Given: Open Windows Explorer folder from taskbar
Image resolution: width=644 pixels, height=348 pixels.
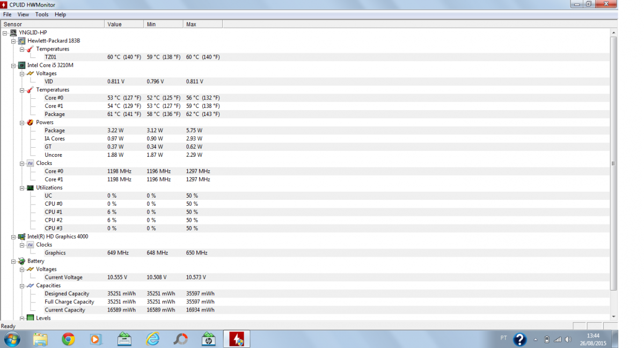Looking at the screenshot, I should click(x=40, y=339).
